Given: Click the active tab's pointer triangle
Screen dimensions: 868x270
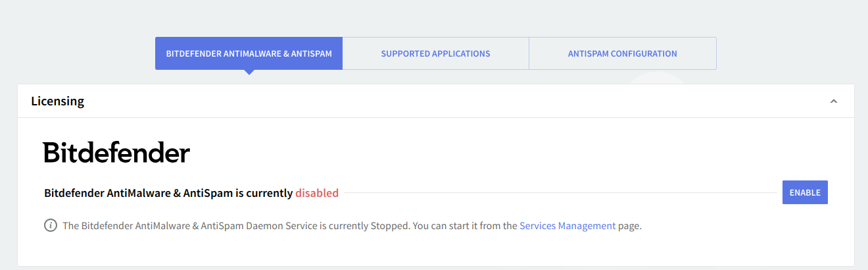Looking at the screenshot, I should [x=249, y=72].
